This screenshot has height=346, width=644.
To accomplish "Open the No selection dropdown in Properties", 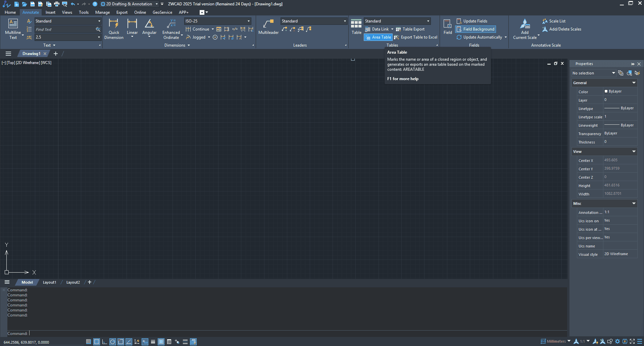I will (594, 73).
